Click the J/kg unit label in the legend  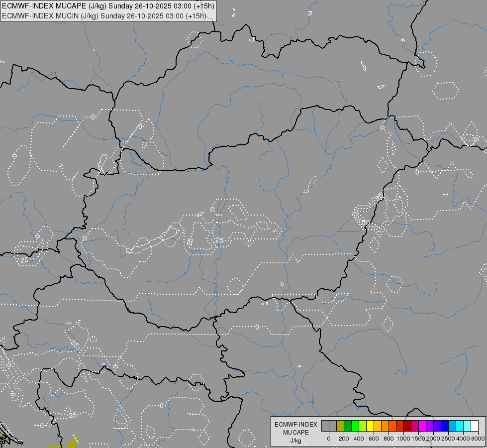(x=295, y=441)
